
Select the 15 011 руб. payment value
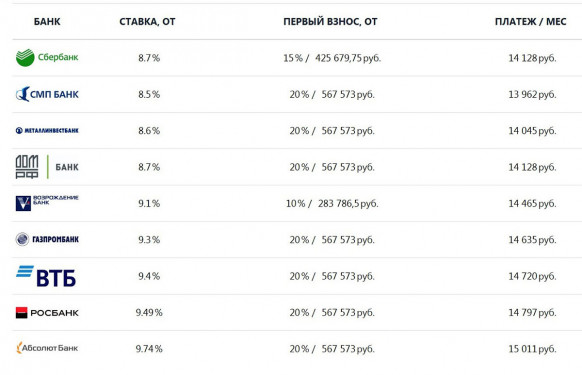tap(532, 349)
